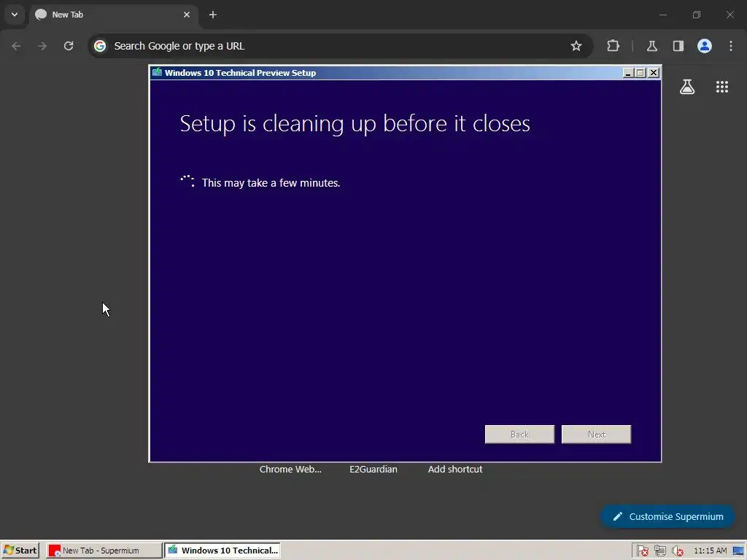Reload the current browser page
Viewport: 747px width, 560px height.
pyautogui.click(x=69, y=46)
